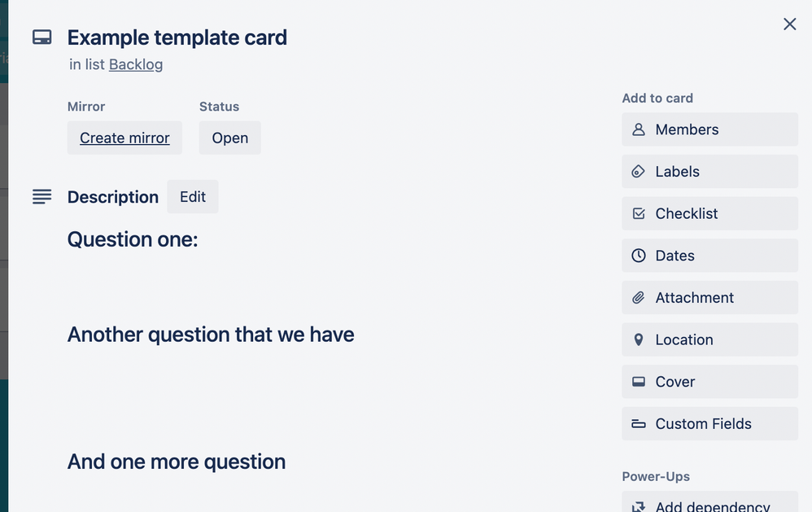812x512 pixels.
Task: Click the Members person icon in Add to card
Action: coord(639,129)
